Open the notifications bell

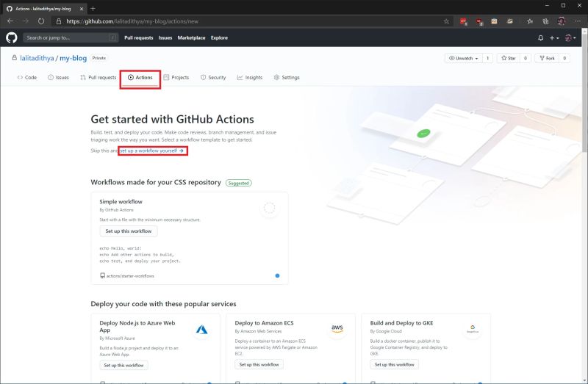pos(540,38)
